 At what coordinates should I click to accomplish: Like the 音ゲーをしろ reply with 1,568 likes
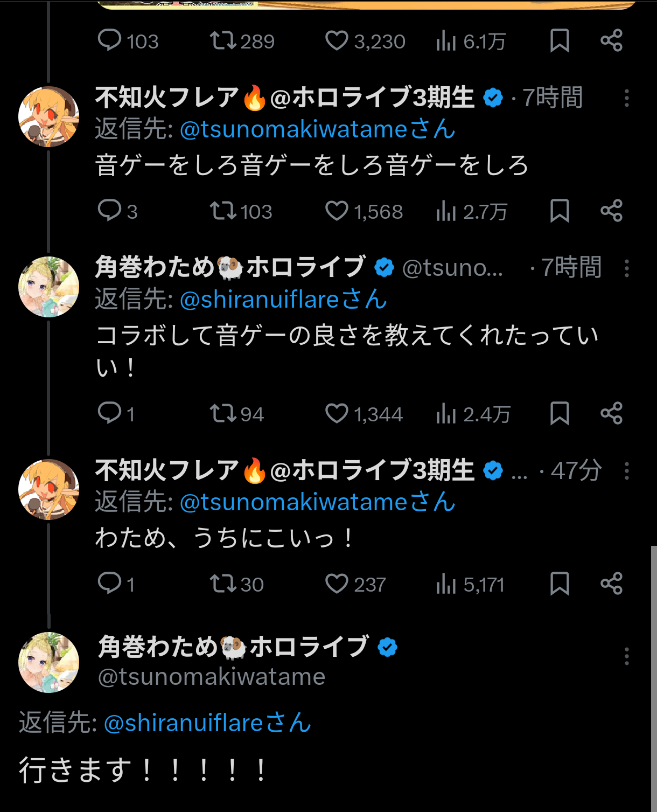pos(337,211)
